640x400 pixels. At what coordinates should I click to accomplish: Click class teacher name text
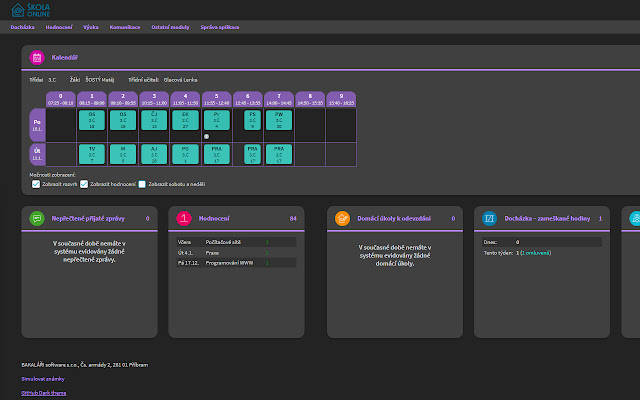[x=180, y=80]
